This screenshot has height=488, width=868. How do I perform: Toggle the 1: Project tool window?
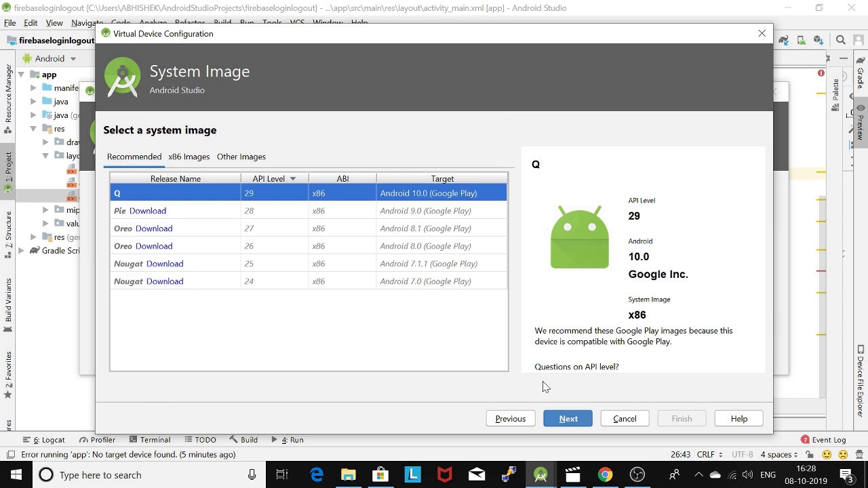click(x=8, y=172)
